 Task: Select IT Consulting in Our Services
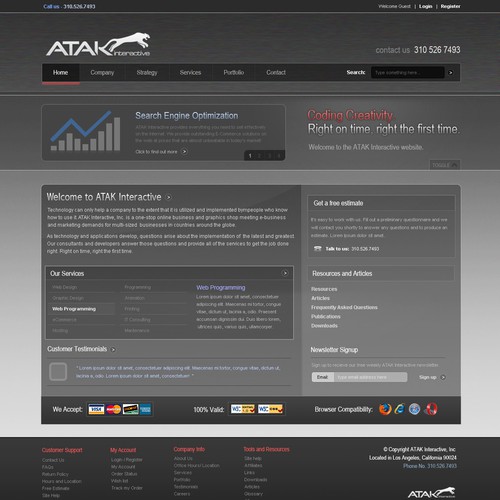[x=137, y=320]
